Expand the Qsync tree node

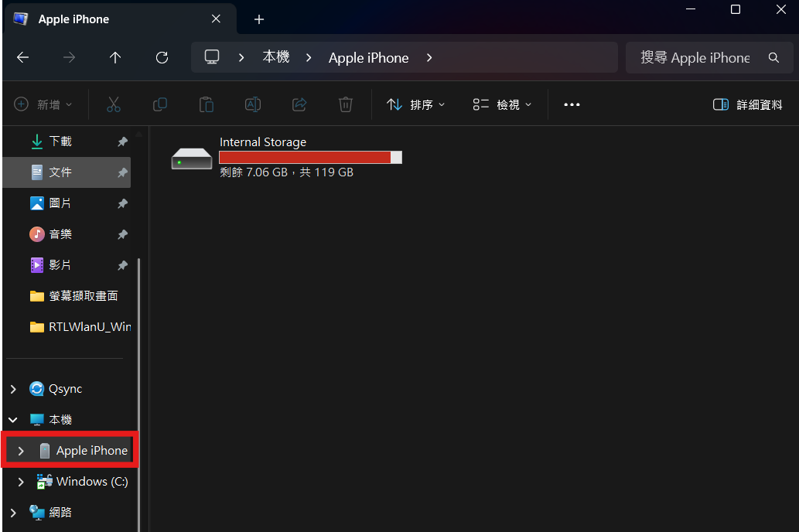(13, 389)
